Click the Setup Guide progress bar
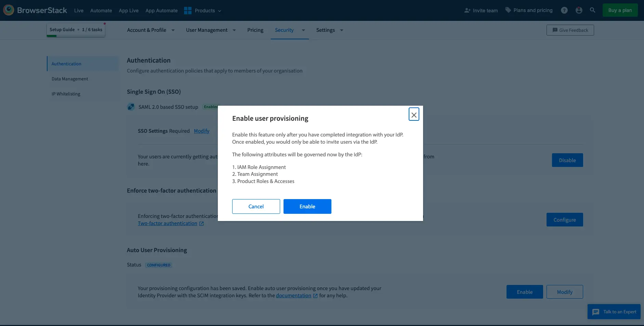 click(76, 36)
